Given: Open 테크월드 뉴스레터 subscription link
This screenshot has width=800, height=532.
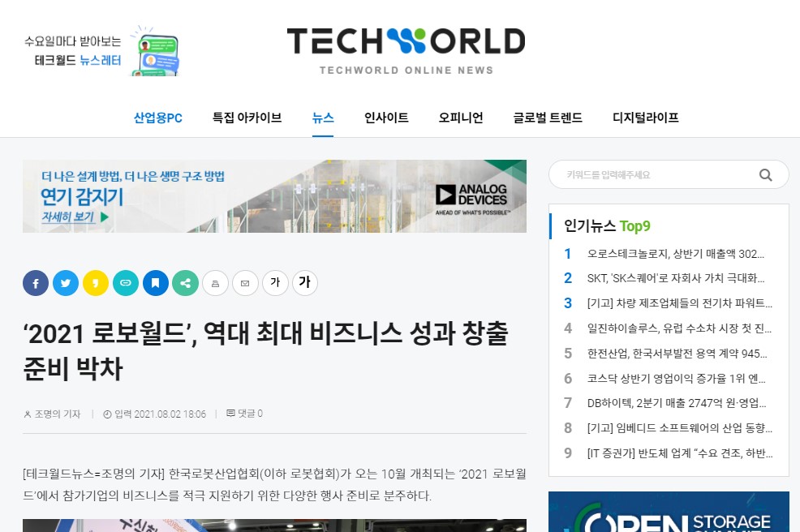Looking at the screenshot, I should [78, 60].
